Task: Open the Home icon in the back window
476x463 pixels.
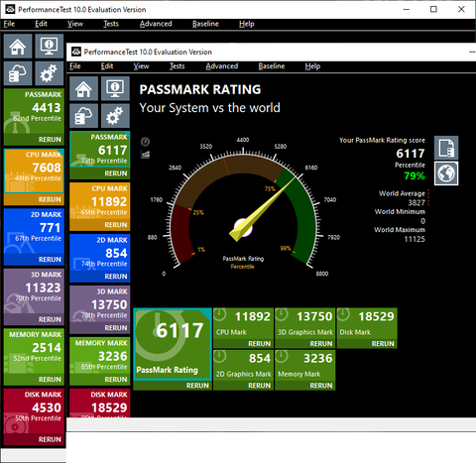Action: 18,46
